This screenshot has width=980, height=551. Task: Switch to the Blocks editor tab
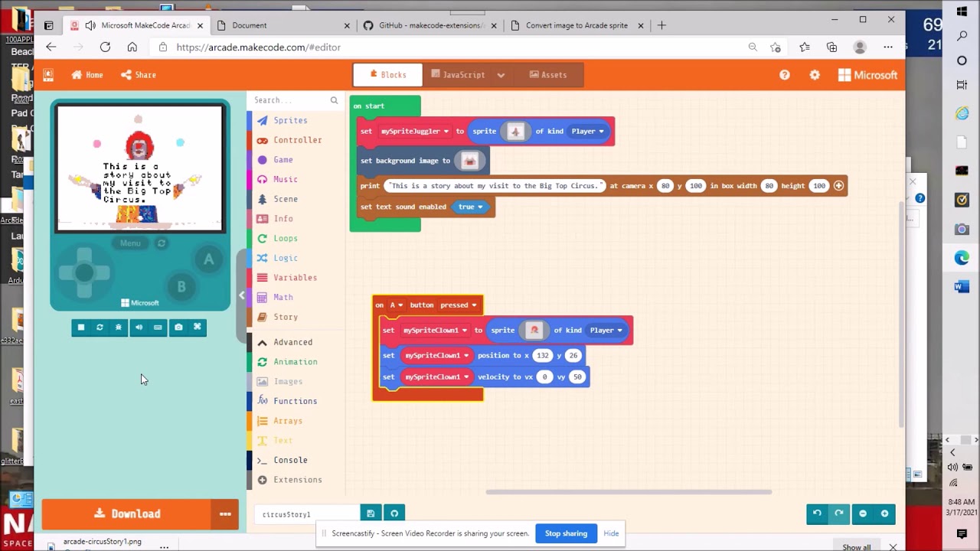click(x=387, y=75)
